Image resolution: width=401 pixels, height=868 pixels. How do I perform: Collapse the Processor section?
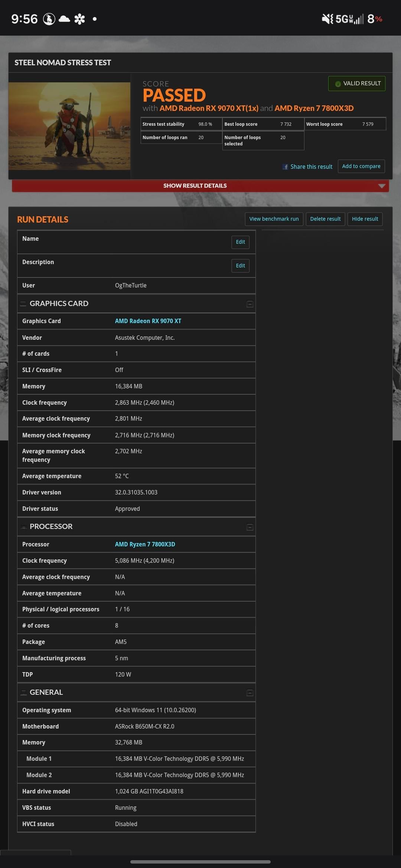pos(250,527)
